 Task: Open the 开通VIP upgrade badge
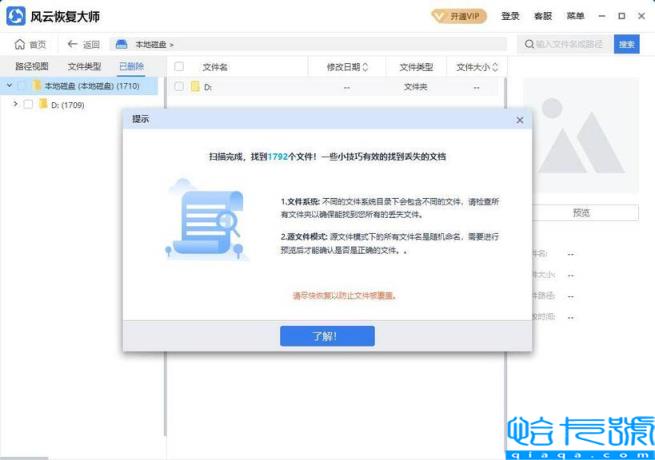click(459, 16)
